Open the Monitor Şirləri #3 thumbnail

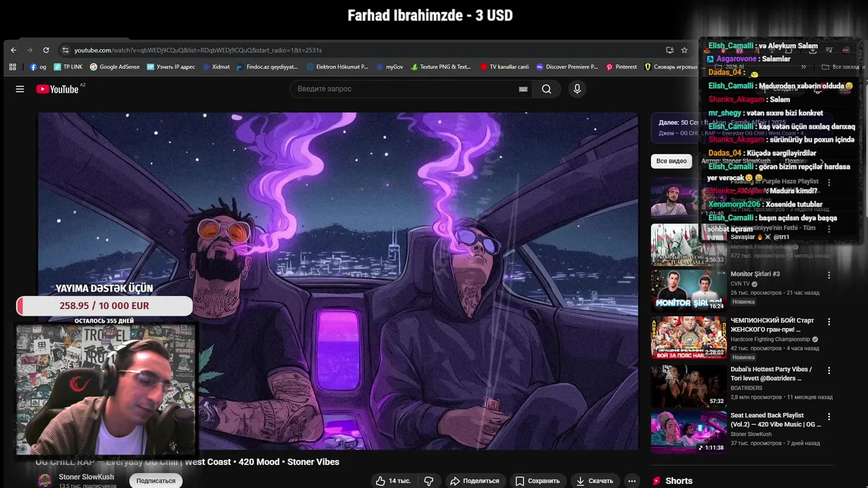pos(688,291)
